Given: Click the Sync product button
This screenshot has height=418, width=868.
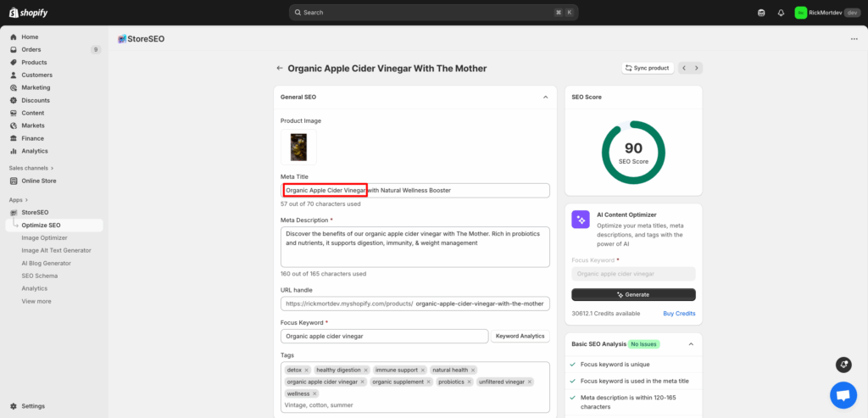Looking at the screenshot, I should 647,68.
